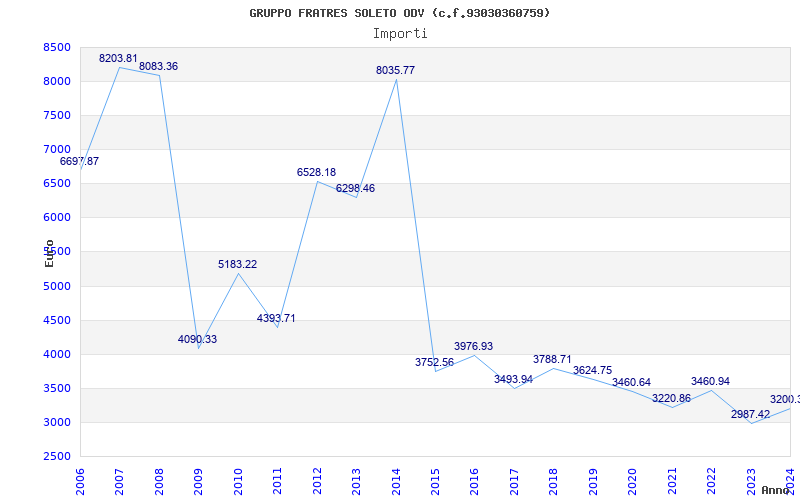Click the 2500 y-axis label
800x500 pixels.
tap(57, 457)
